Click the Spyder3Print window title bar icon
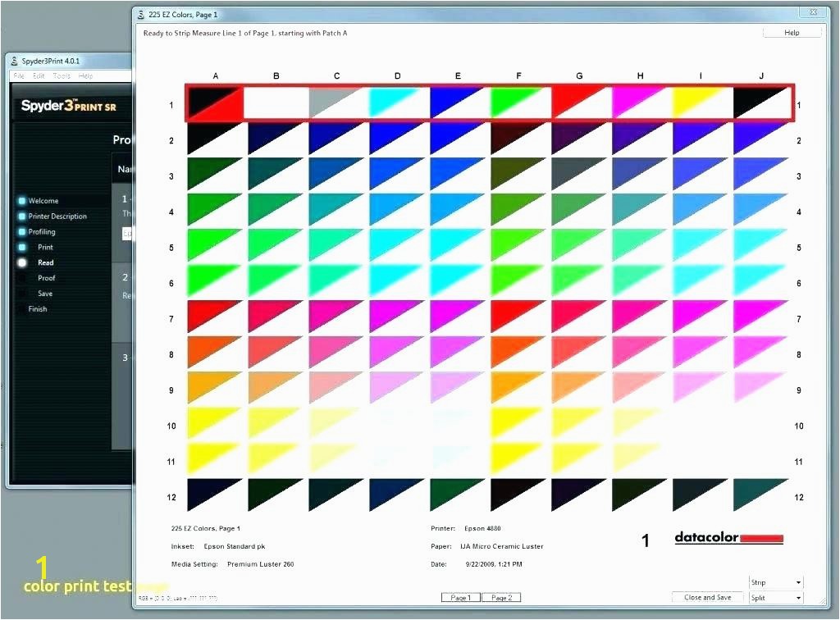This screenshot has height=620, width=840. coord(15,61)
